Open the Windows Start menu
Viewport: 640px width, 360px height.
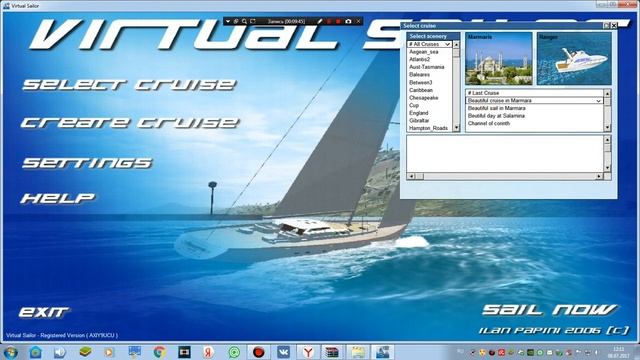[x=10, y=352]
